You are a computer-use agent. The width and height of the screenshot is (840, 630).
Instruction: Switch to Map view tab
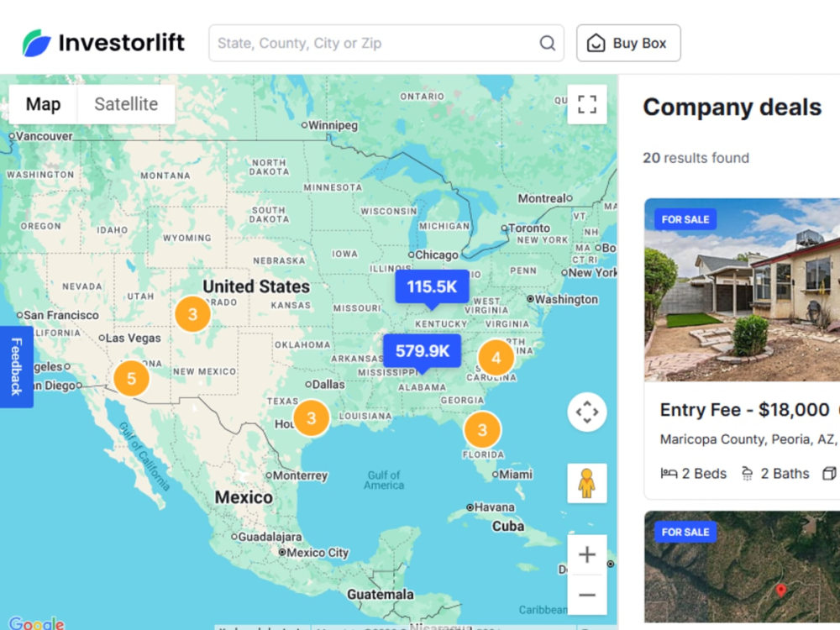tap(44, 104)
